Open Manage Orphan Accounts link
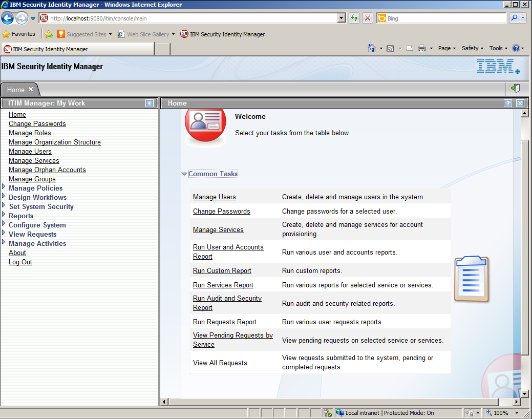The image size is (532, 419). (47, 170)
